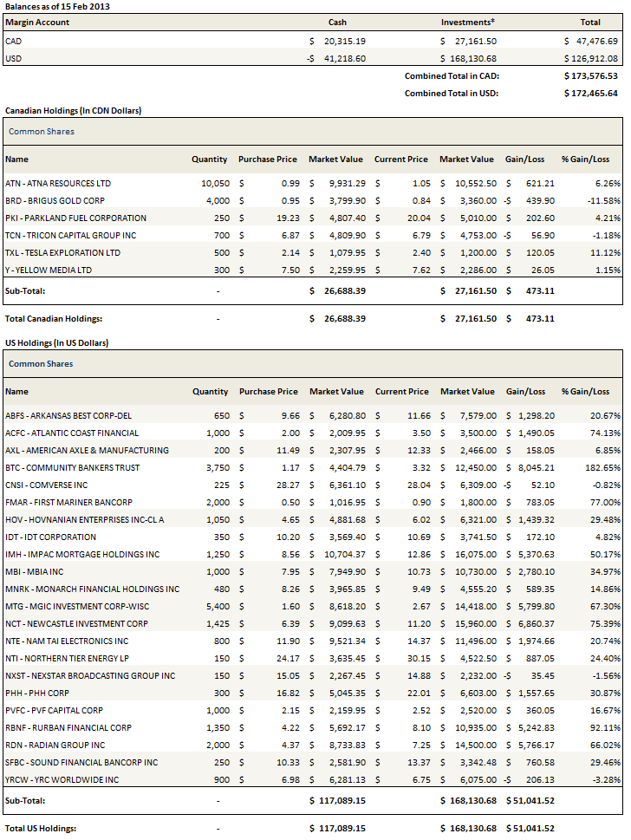Select PKI - Parkland Fuel Corporation entry
Screen dimensions: 631x840
point(75,218)
